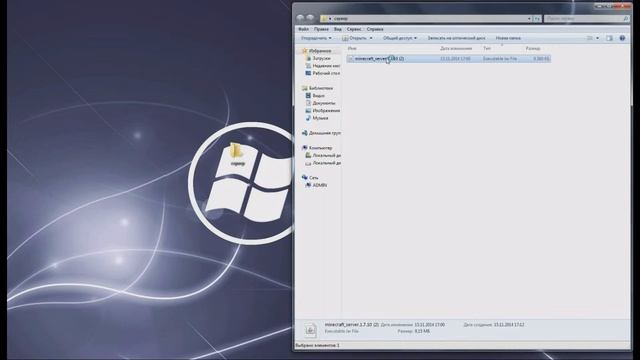Click the Избранное star icon

pyautogui.click(x=304, y=51)
